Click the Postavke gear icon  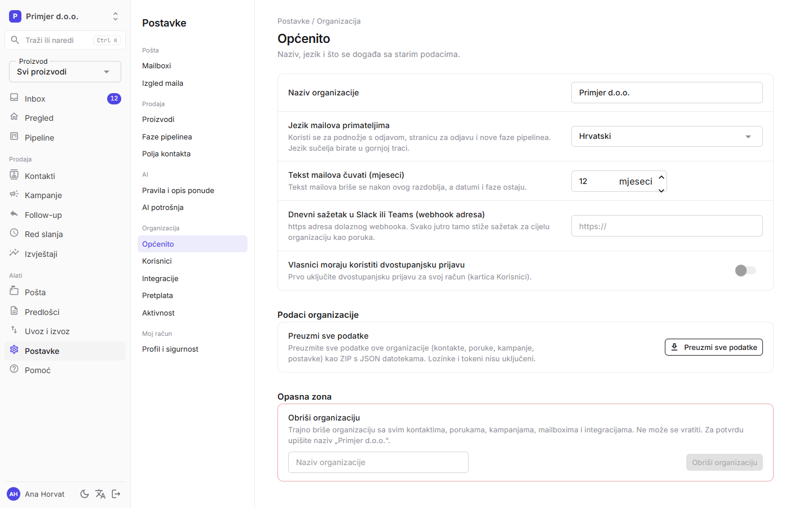pos(14,350)
